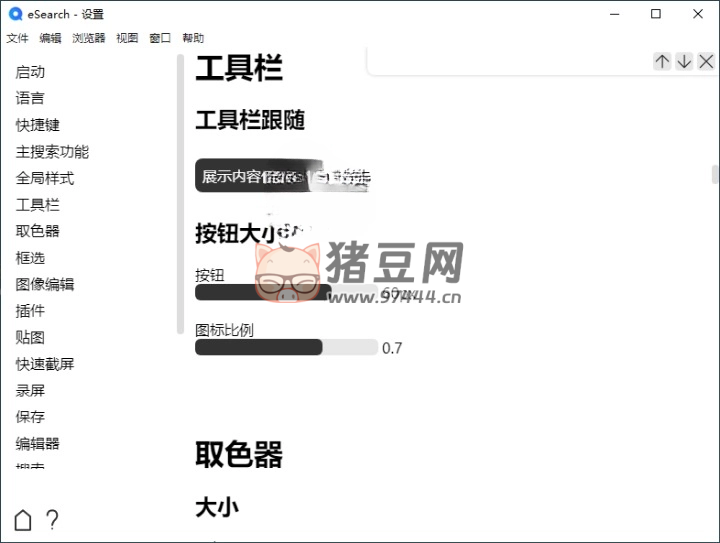Select 主搜索功能 in the sidebar
Image resolution: width=720 pixels, height=543 pixels.
52,152
